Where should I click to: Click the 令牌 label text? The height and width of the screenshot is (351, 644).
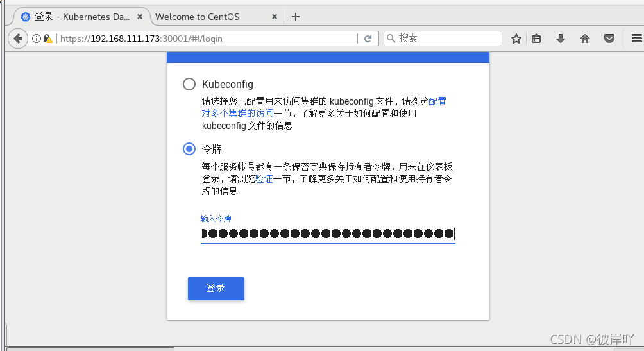point(212,149)
